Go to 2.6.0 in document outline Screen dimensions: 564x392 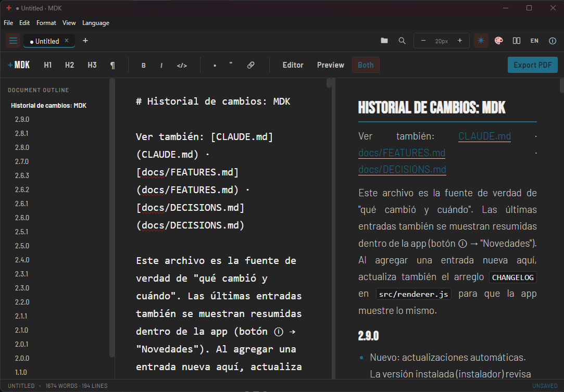(x=22, y=218)
